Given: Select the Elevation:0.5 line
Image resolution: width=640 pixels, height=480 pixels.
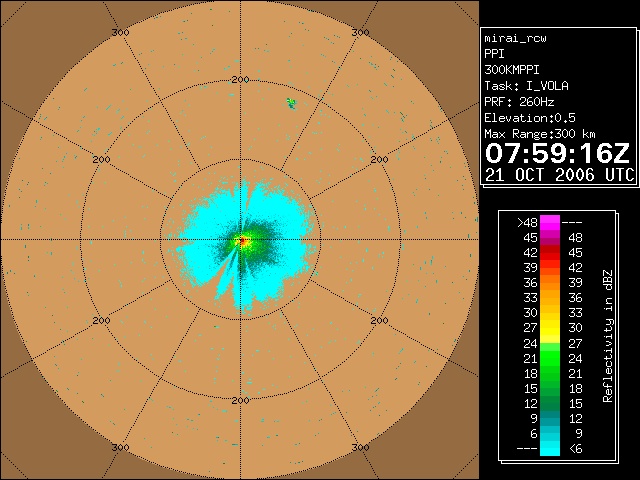Looking at the screenshot, I should [x=530, y=118].
